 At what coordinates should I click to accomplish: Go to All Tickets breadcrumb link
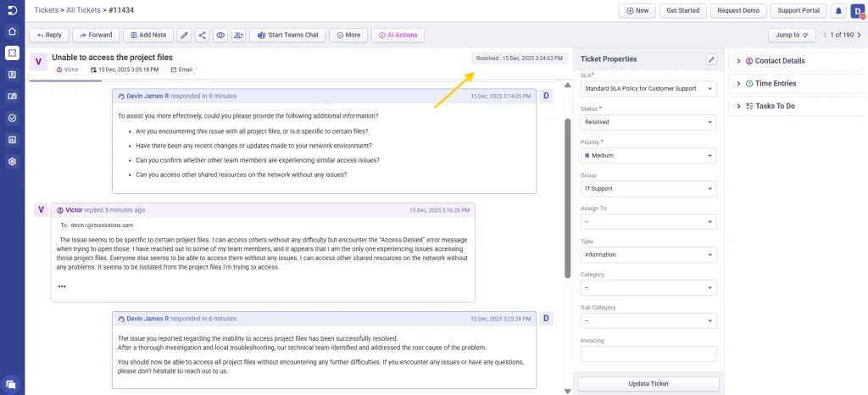point(84,10)
